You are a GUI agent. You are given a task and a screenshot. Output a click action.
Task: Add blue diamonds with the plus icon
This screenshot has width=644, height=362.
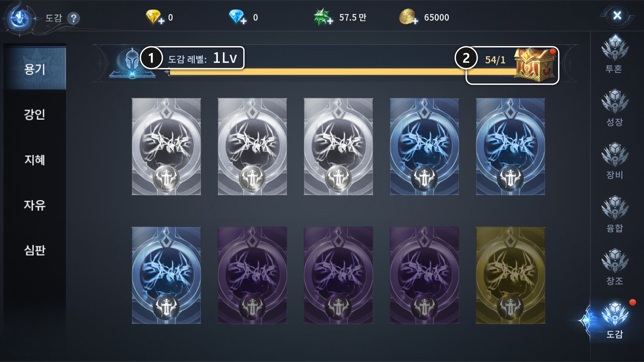(244, 21)
